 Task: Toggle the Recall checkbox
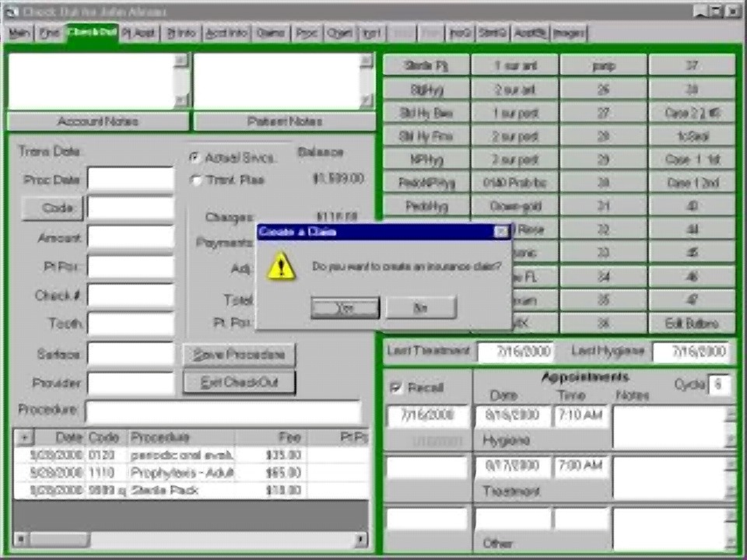coord(395,387)
